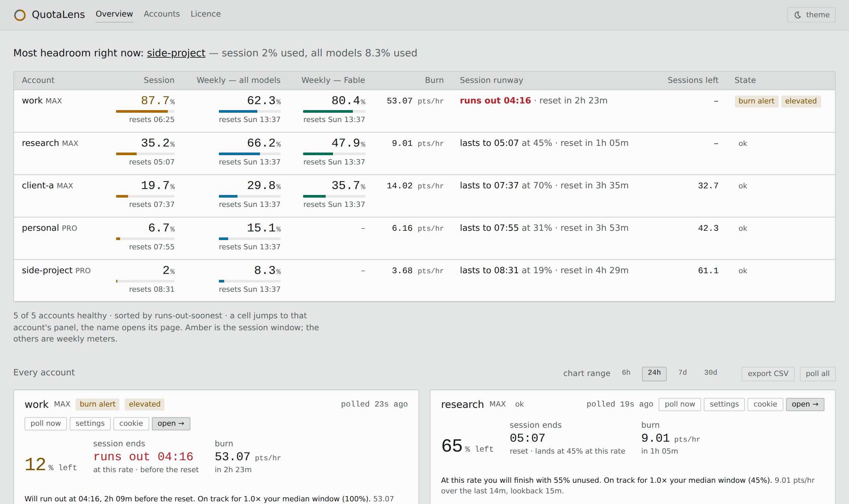The width and height of the screenshot is (849, 504).
Task: Open the Licence tab
Action: (206, 14)
